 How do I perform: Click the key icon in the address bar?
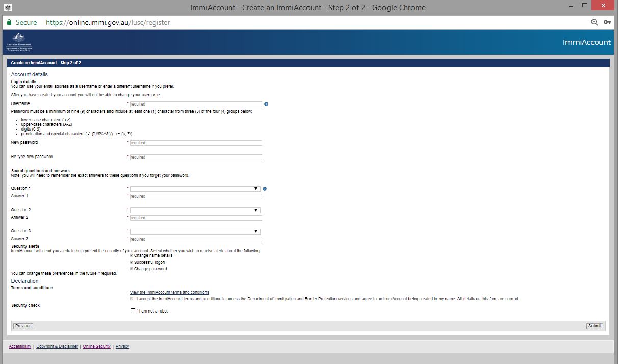click(x=607, y=22)
